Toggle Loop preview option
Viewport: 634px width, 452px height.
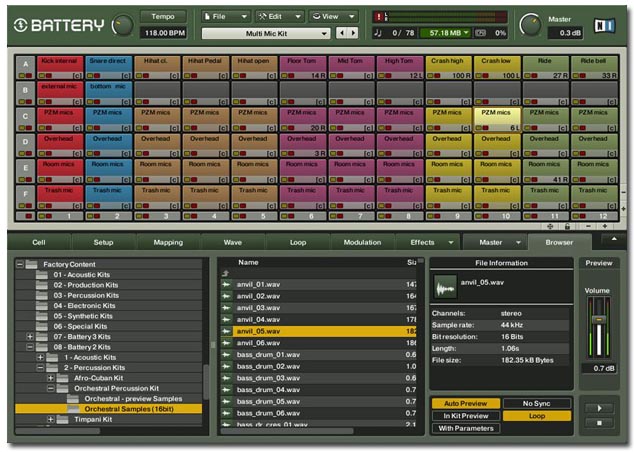click(x=537, y=416)
